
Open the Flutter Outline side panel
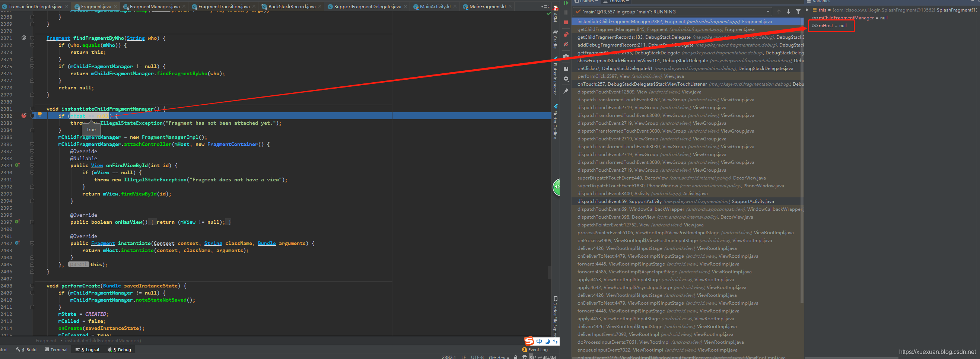click(555, 122)
